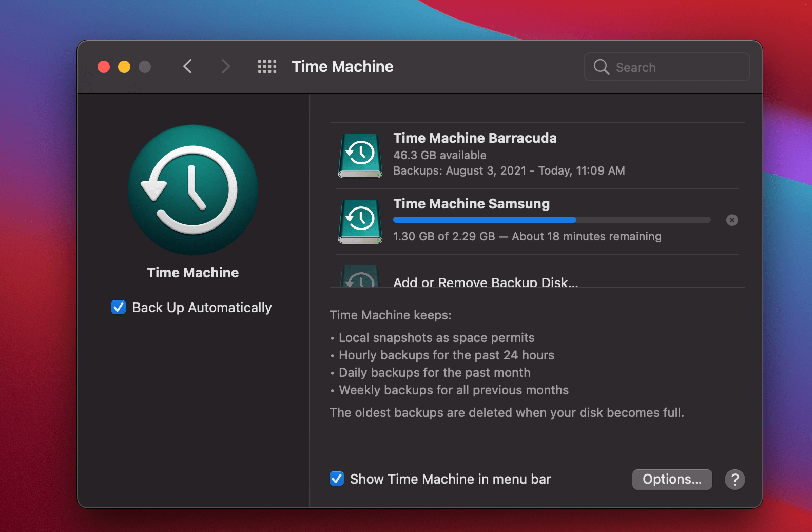Click Add or Remove Backup Disk...
Viewport: 812px width, 532px height.
coord(486,282)
